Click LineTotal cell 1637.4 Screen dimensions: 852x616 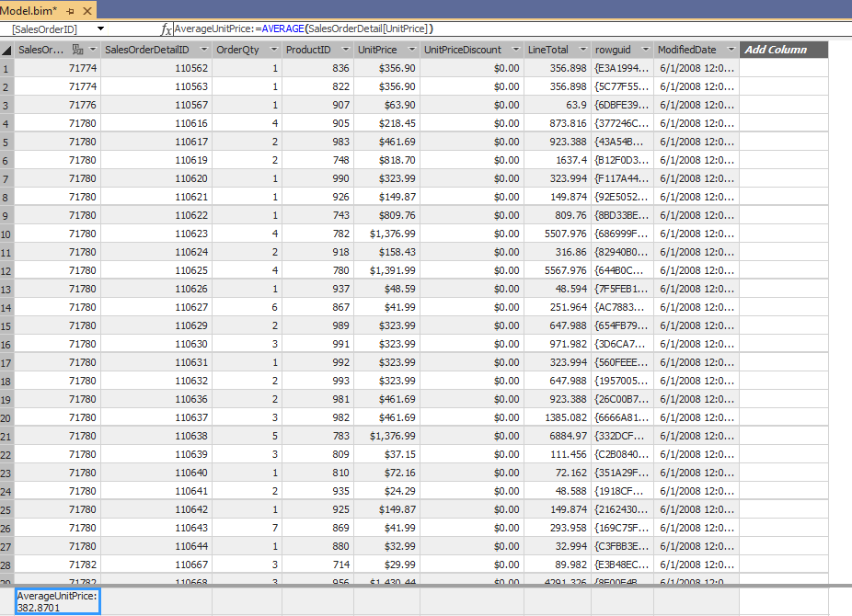[558, 160]
